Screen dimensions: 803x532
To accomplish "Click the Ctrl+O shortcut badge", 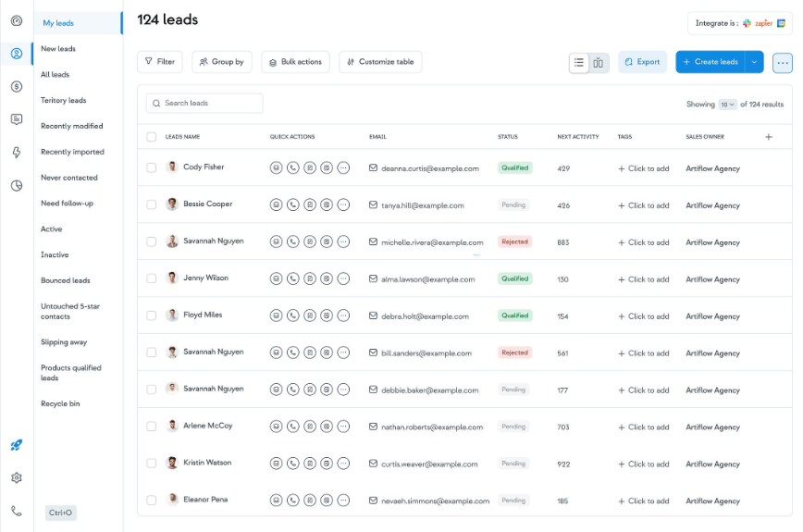I will (x=60, y=513).
